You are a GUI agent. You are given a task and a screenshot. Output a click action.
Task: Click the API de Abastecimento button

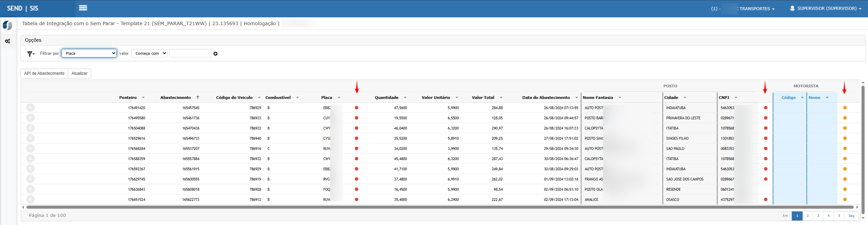tap(44, 73)
